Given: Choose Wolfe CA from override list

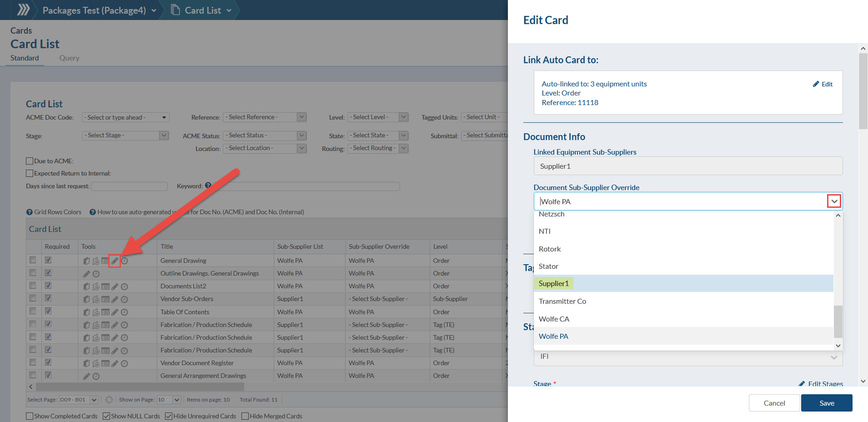Looking at the screenshot, I should [684, 319].
